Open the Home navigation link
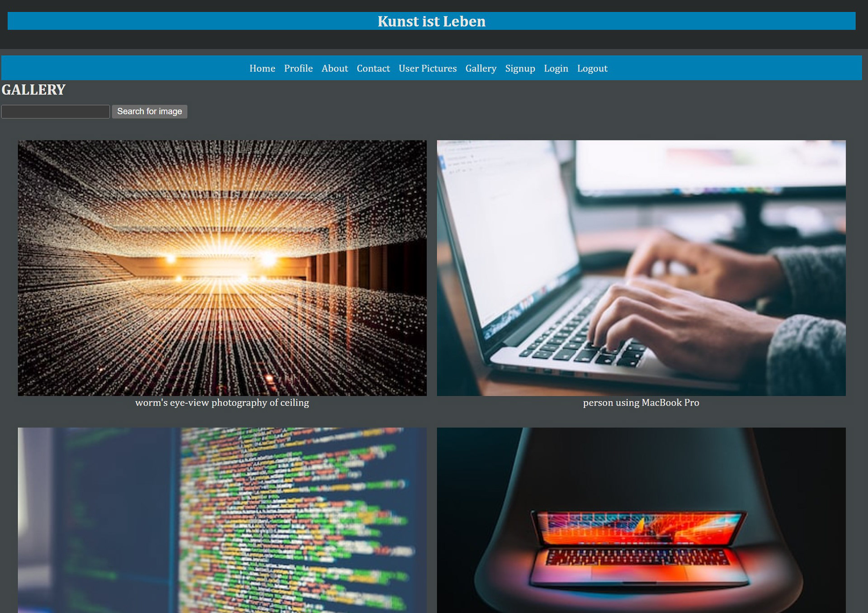 [262, 68]
